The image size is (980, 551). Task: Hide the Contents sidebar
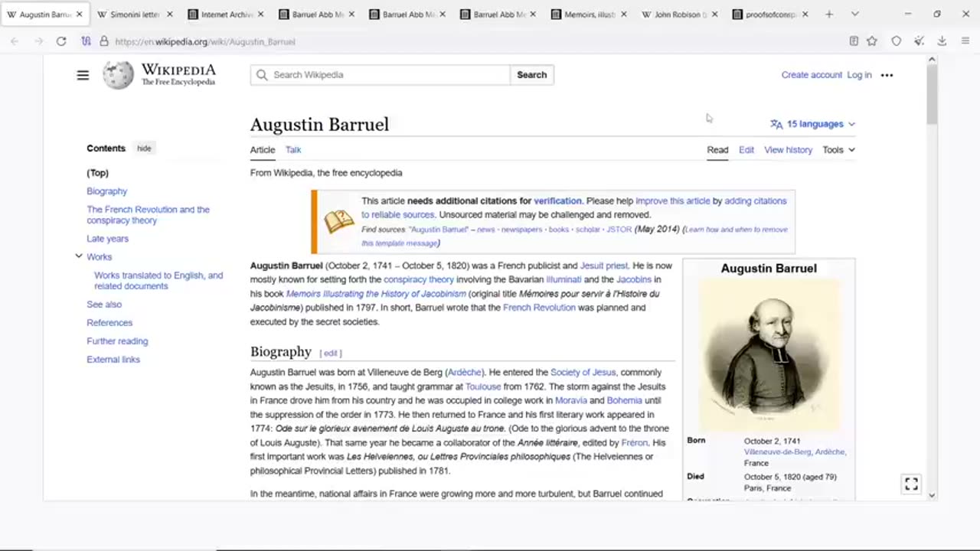pyautogui.click(x=144, y=148)
